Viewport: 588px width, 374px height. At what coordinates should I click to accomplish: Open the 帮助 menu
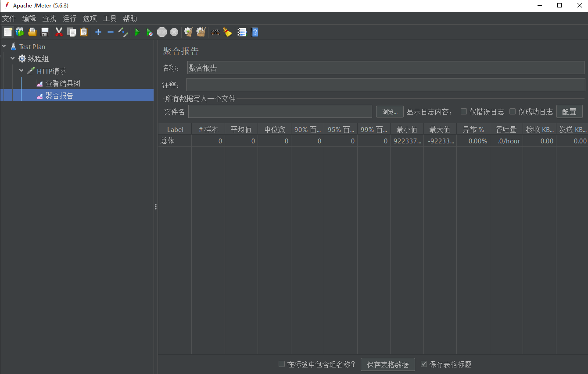[x=130, y=18]
